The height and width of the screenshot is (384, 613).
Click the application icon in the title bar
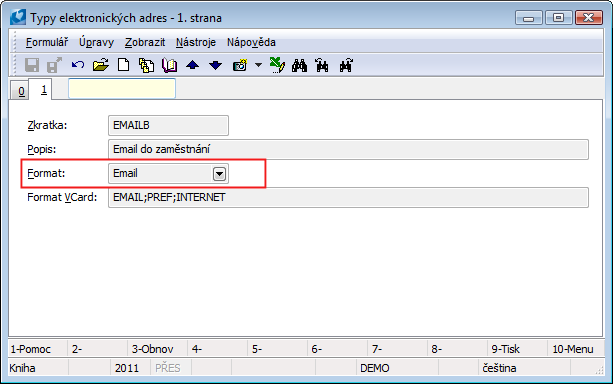18,18
